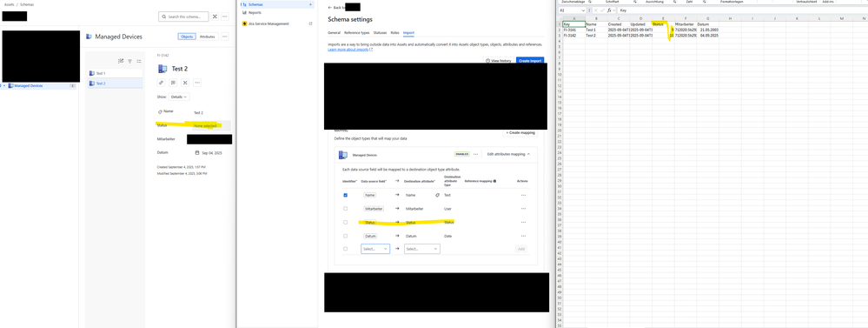Open Schemas in the sidebar
868x328 pixels.
click(x=255, y=4)
